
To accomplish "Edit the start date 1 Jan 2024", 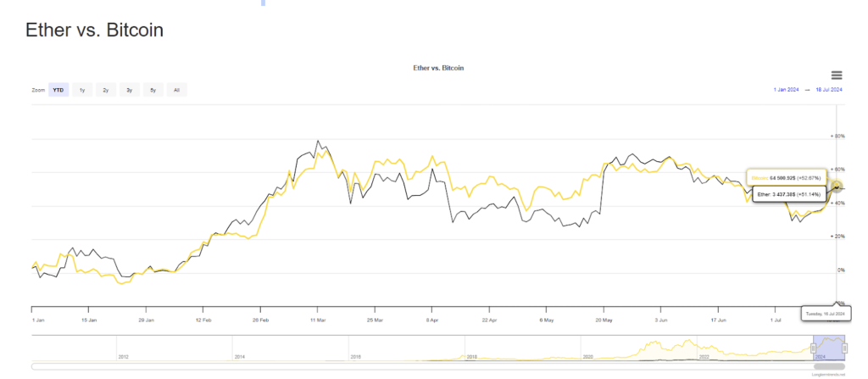I will click(786, 90).
